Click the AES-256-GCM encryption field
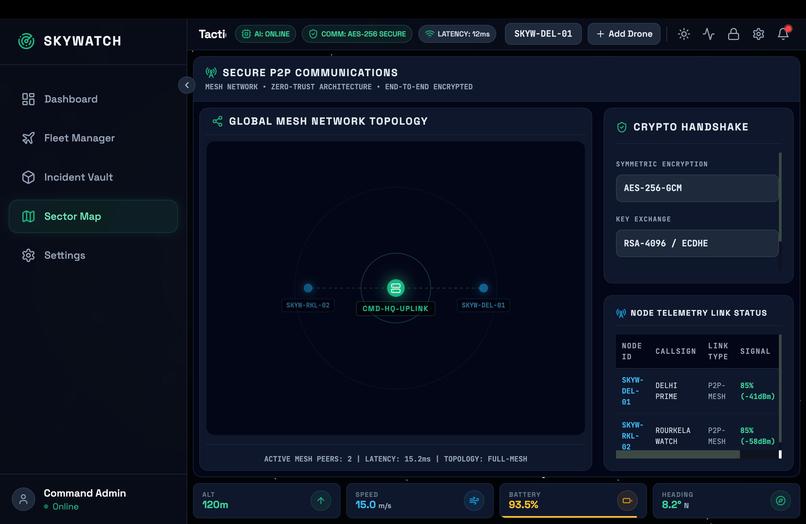 coord(697,188)
